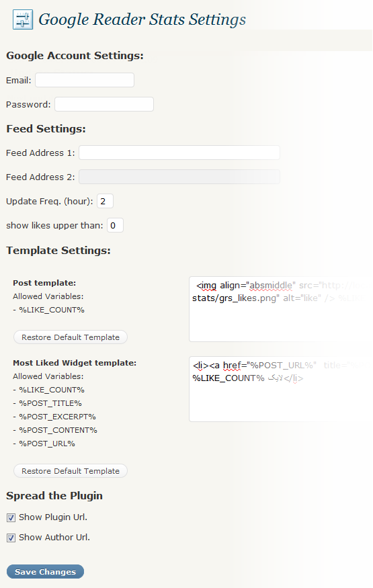
Task: Click into the Feed Address 1 field
Action: 179,153
